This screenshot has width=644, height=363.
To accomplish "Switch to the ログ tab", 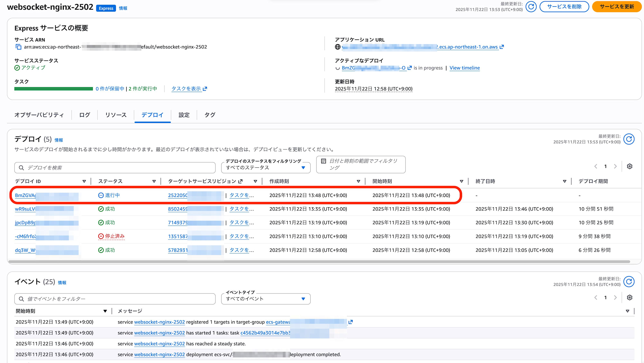I will coord(85,115).
